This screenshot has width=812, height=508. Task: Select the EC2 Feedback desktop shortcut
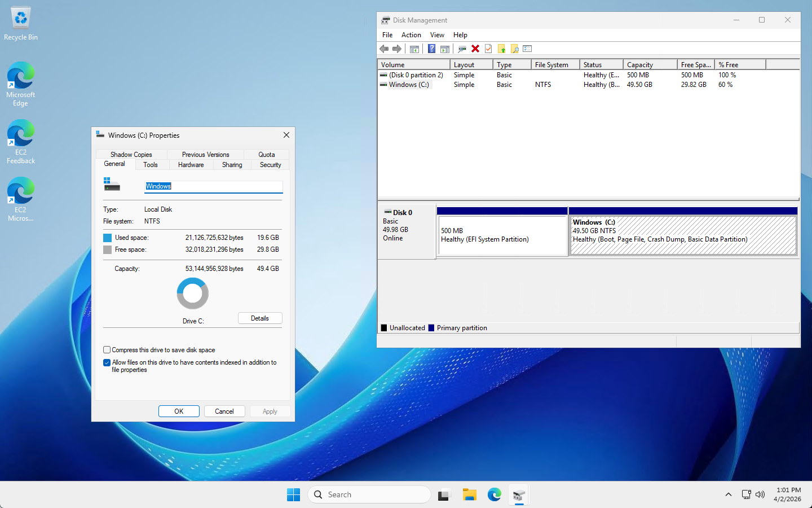pos(21,142)
